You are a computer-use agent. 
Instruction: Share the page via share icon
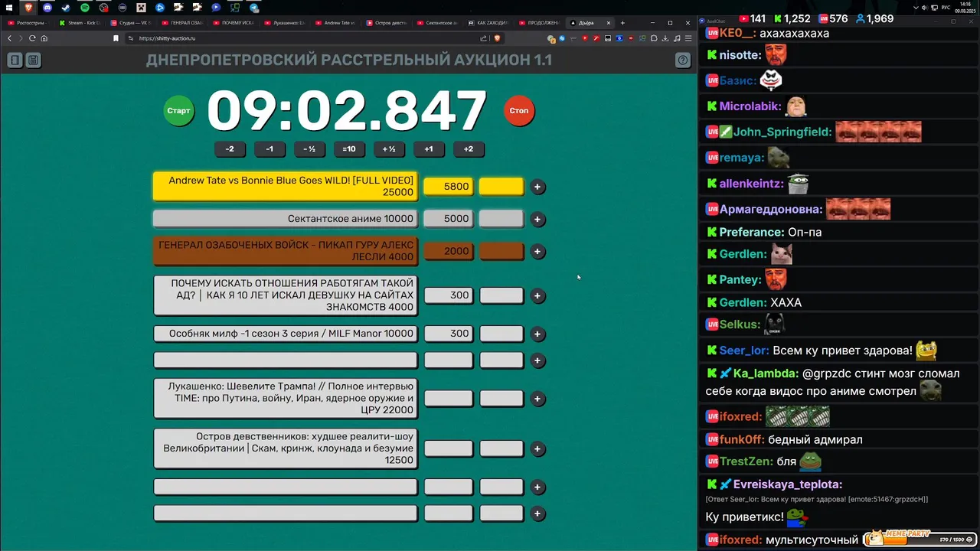pyautogui.click(x=483, y=38)
